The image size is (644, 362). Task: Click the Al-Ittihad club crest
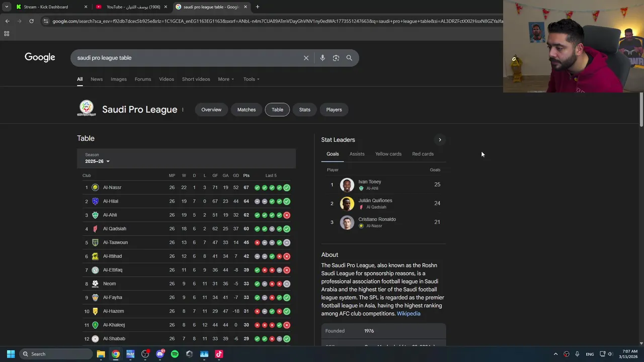pyautogui.click(x=95, y=256)
